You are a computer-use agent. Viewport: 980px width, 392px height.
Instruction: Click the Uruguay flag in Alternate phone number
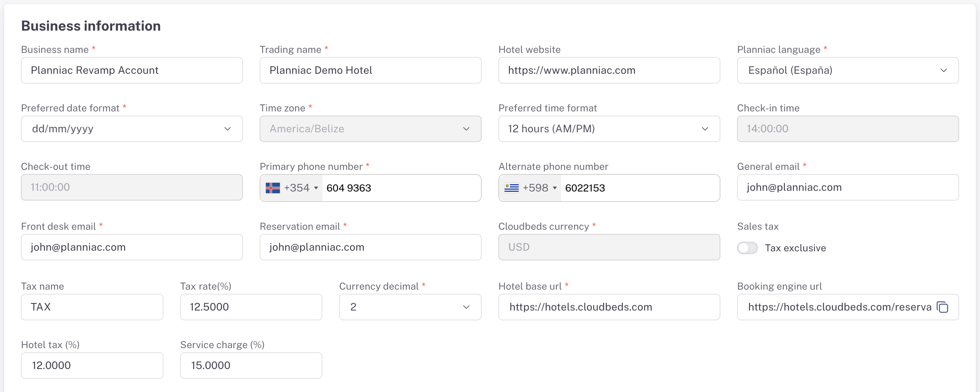click(511, 188)
